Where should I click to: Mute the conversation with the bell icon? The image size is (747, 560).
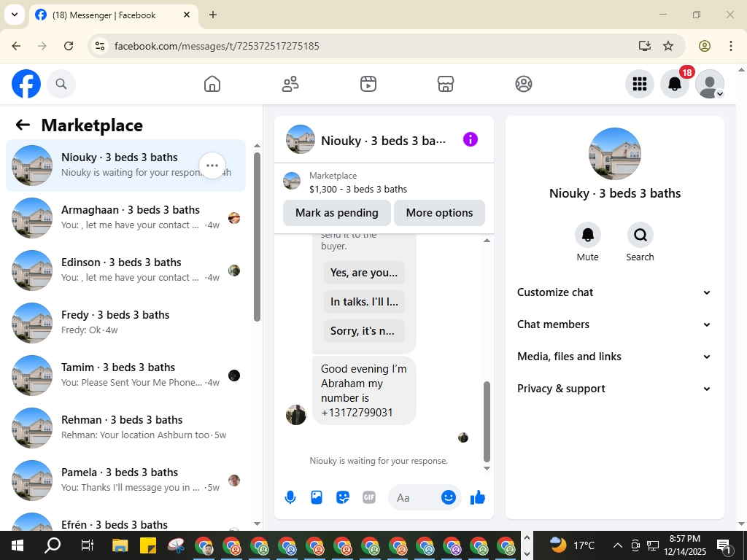point(588,235)
